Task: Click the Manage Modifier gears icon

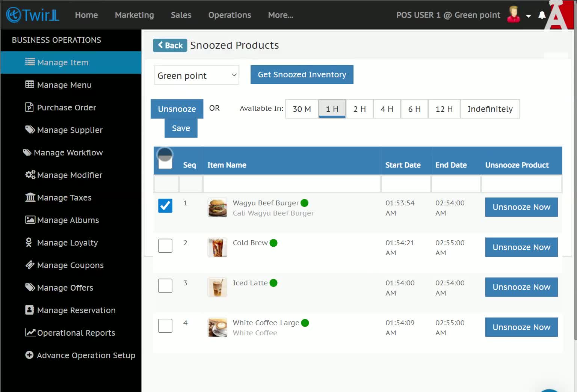Action: (30, 175)
